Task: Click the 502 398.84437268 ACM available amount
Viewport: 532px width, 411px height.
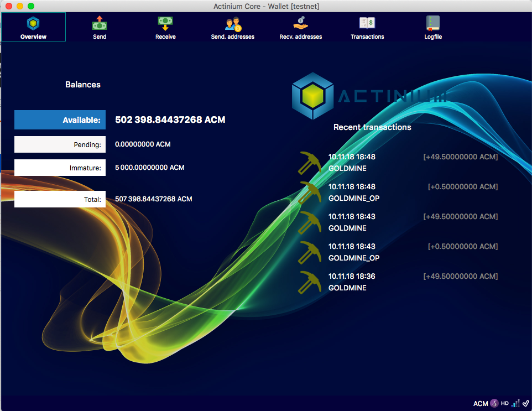Action: tap(170, 120)
